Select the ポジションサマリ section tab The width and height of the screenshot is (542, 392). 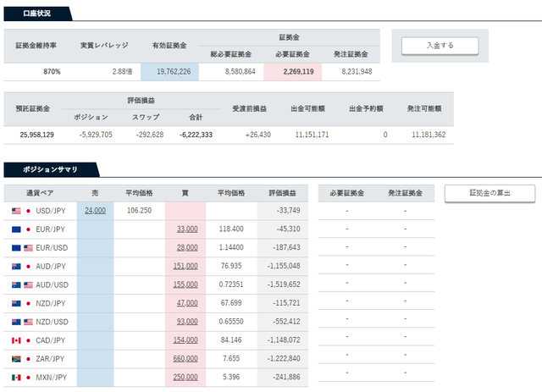coord(51,169)
